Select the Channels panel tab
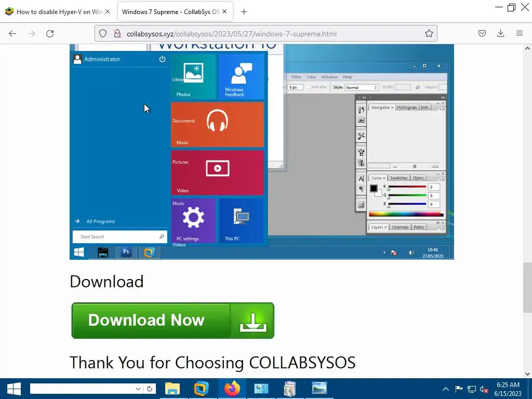 pos(400,228)
